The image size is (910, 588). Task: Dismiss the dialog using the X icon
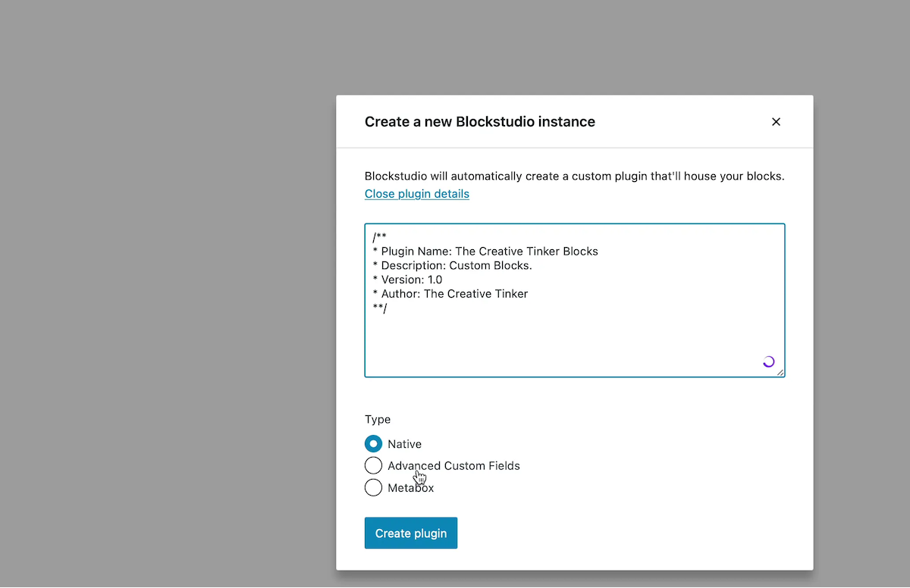776,121
